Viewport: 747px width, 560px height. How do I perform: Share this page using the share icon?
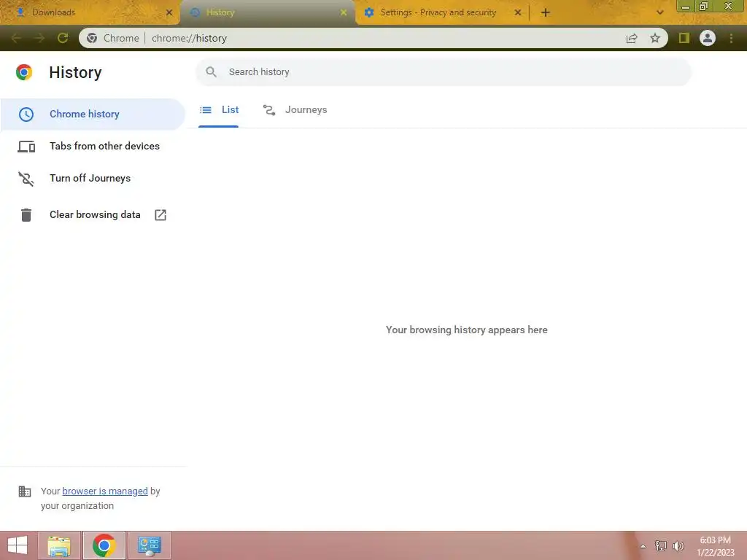[x=632, y=38]
